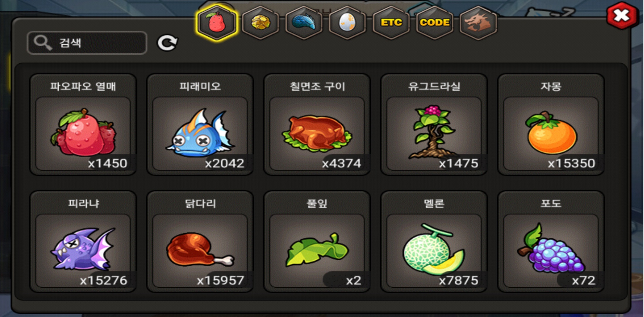The height and width of the screenshot is (317, 644).
Task: Click the refresh arrow icon
Action: click(x=167, y=43)
